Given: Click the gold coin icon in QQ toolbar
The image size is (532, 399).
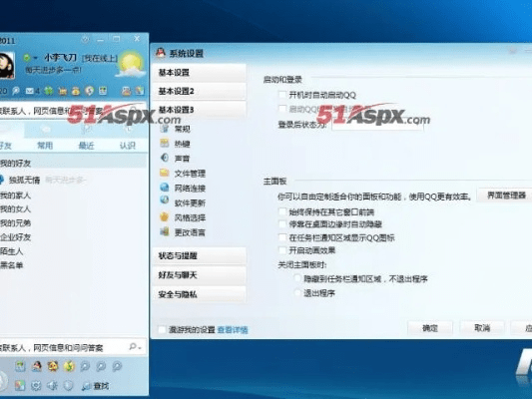Looking at the screenshot, I should click(89, 91).
